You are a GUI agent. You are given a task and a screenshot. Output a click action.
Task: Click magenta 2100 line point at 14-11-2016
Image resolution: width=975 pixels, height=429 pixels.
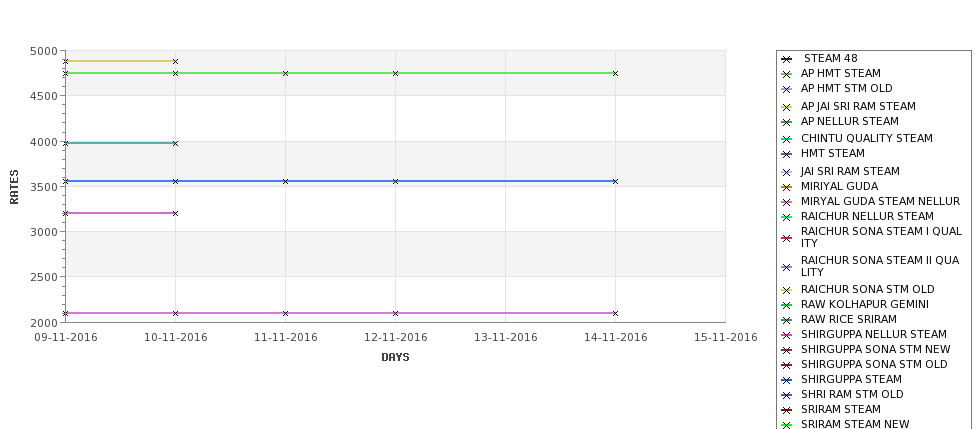point(616,313)
